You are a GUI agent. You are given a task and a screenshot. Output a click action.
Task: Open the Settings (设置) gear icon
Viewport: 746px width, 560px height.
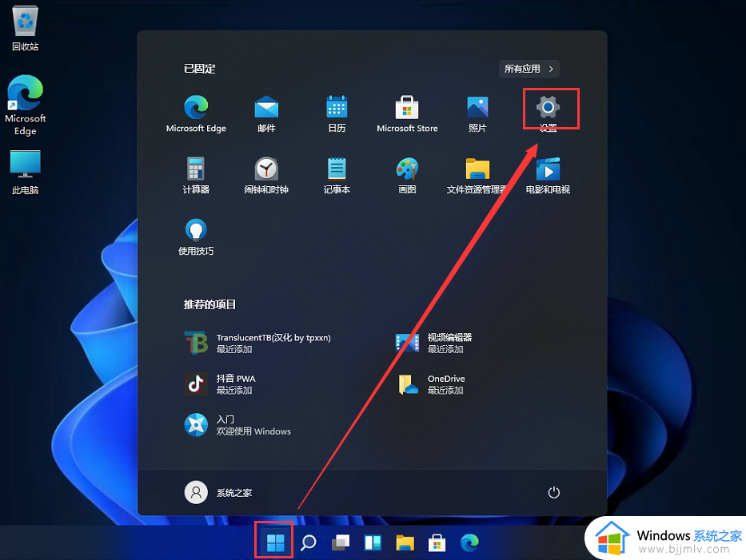pos(548,109)
